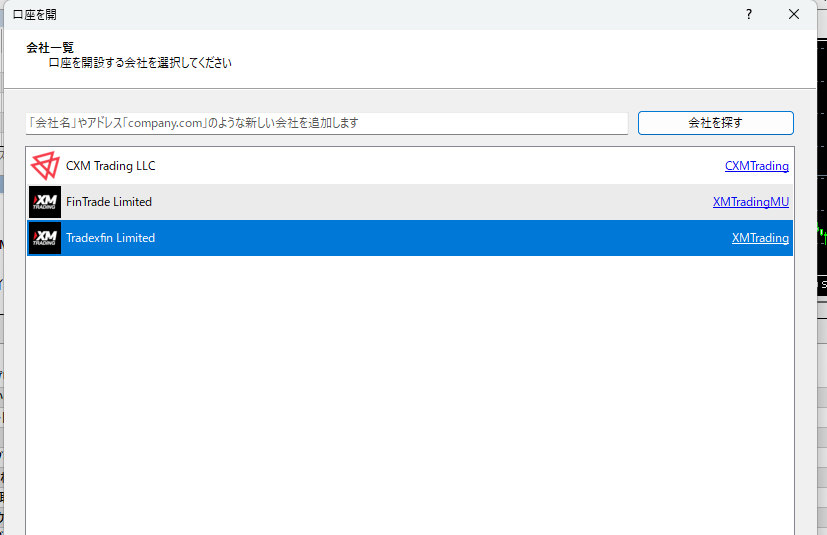Open the XMTradingMU link
The height and width of the screenshot is (535, 827).
751,202
